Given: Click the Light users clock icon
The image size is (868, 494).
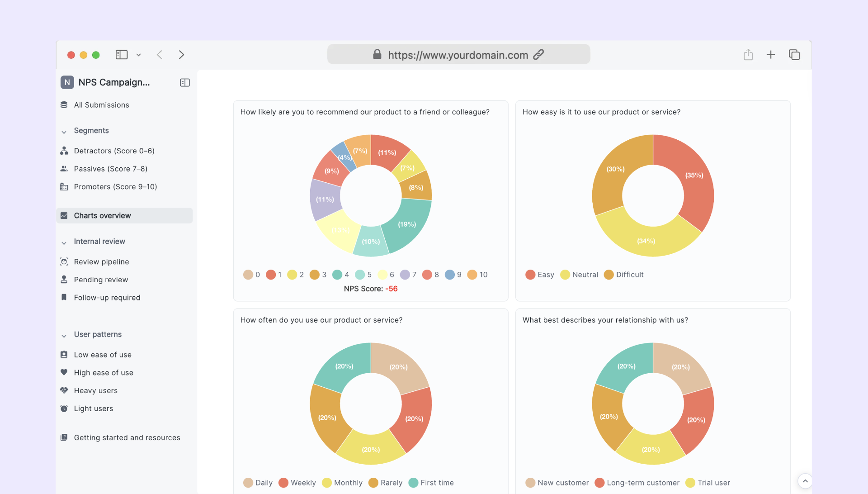Looking at the screenshot, I should [64, 408].
